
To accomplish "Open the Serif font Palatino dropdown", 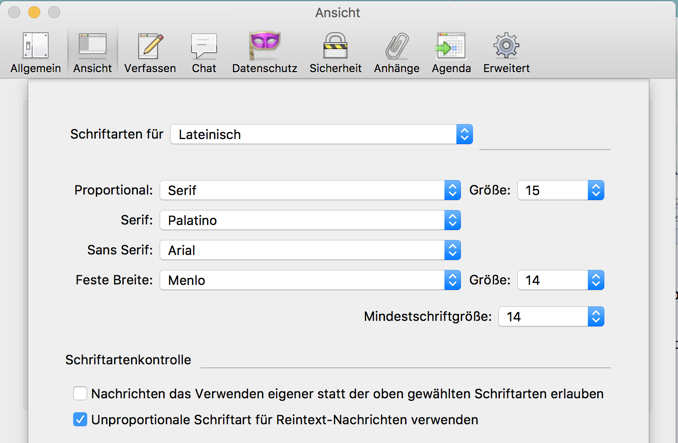I will 310,220.
